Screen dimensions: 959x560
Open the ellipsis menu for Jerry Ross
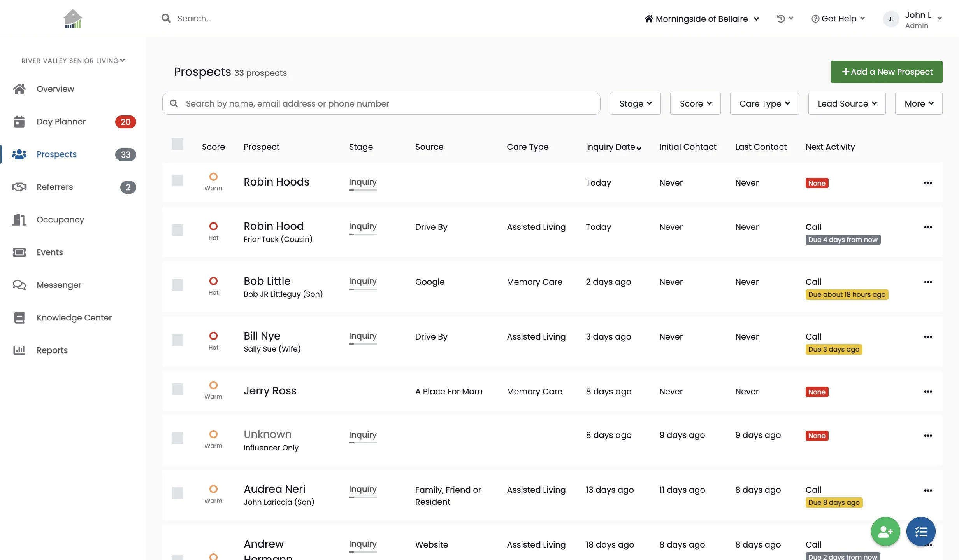tap(928, 392)
